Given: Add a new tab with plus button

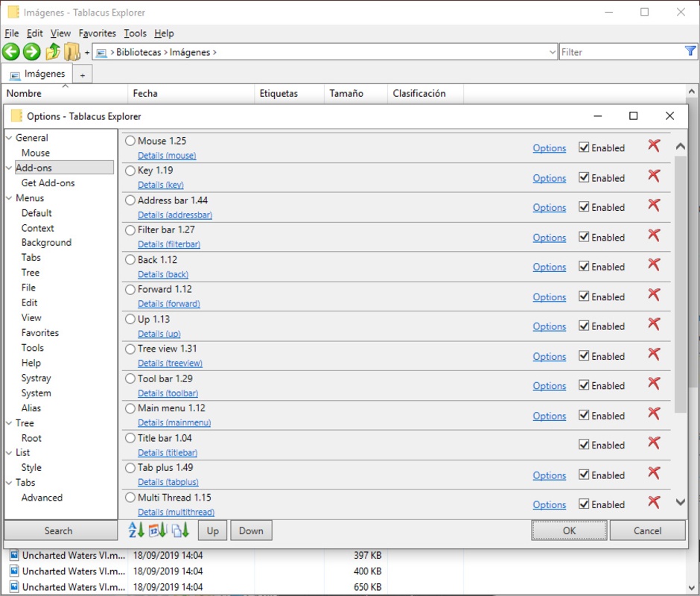Looking at the screenshot, I should 83,75.
